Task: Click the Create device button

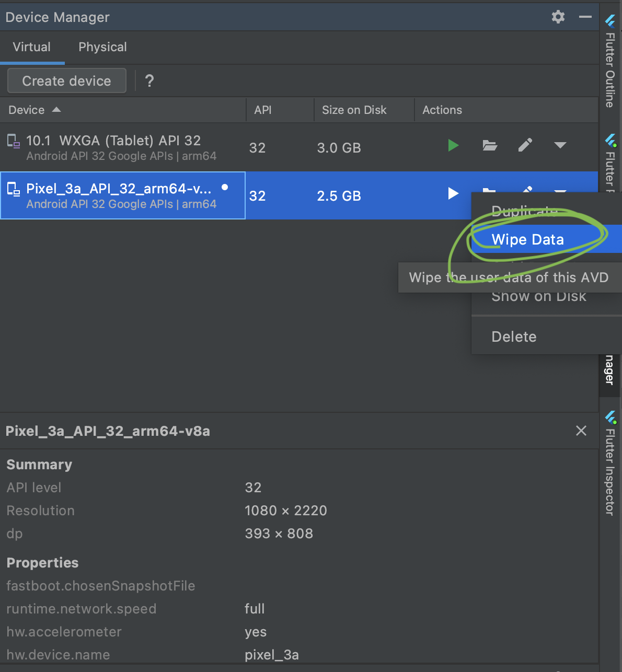Action: point(67,81)
